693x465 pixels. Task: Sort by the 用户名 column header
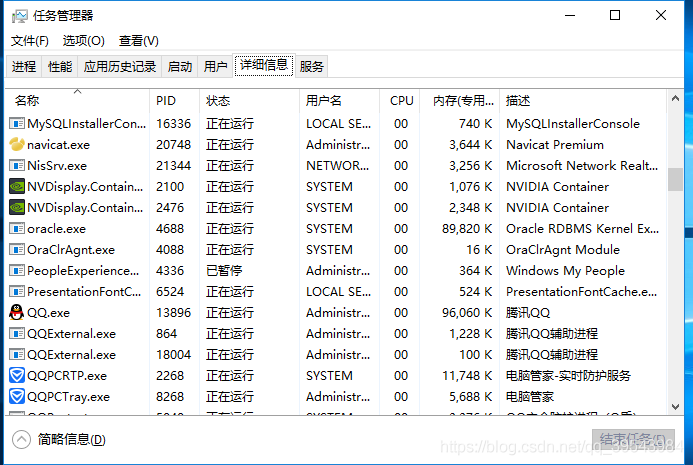click(x=339, y=101)
